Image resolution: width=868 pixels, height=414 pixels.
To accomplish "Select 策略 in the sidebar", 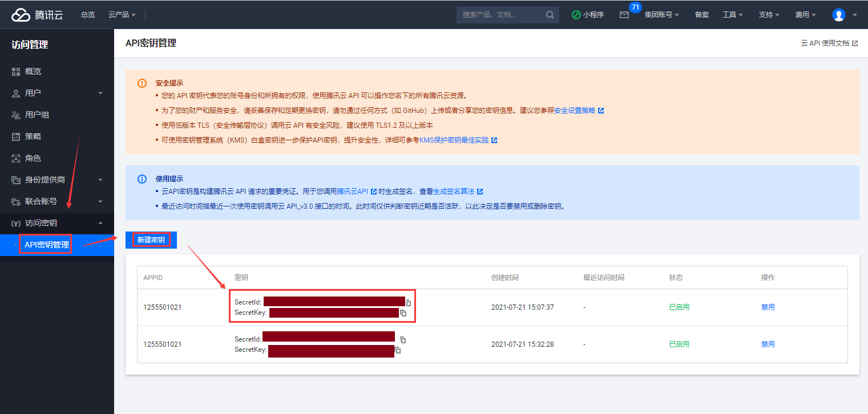I will [33, 136].
